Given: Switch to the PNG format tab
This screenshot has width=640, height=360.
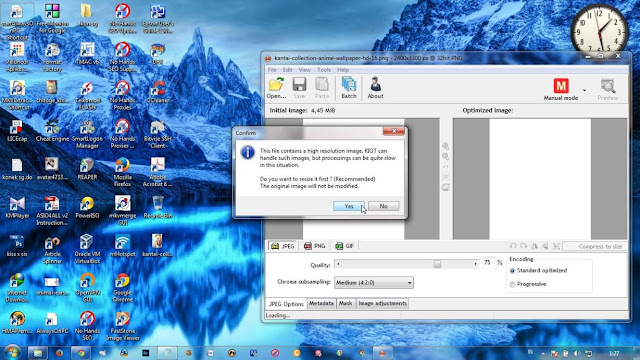Looking at the screenshot, I should [315, 246].
